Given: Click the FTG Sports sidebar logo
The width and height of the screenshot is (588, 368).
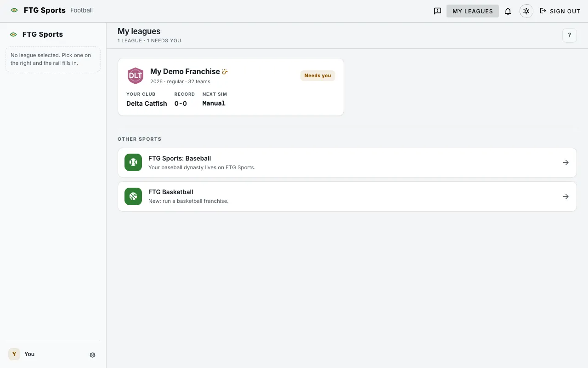Looking at the screenshot, I should click(x=37, y=34).
